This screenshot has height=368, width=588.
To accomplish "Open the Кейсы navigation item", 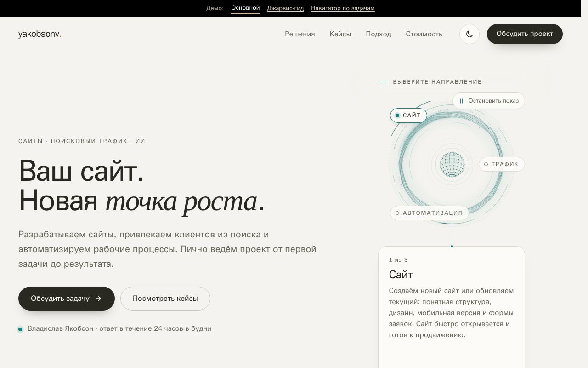I will [x=340, y=34].
